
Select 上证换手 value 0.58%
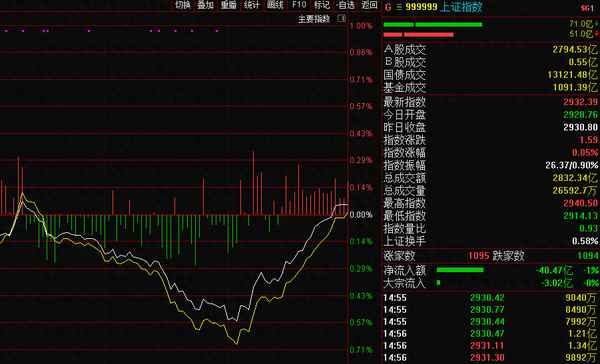point(585,241)
